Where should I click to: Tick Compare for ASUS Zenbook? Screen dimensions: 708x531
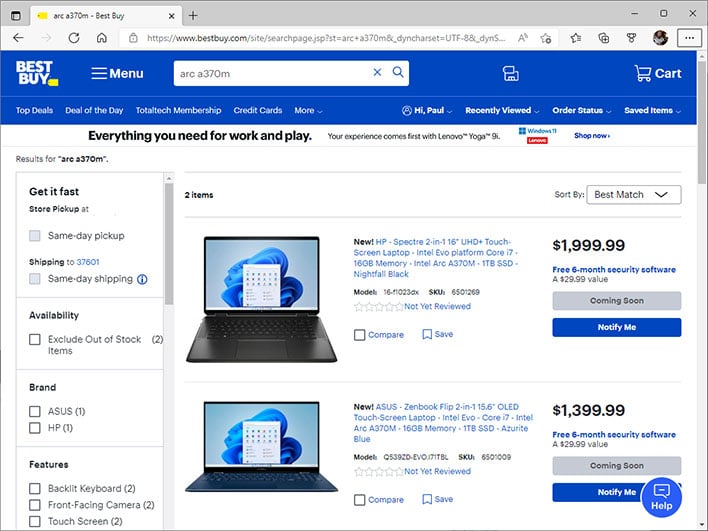(x=359, y=500)
